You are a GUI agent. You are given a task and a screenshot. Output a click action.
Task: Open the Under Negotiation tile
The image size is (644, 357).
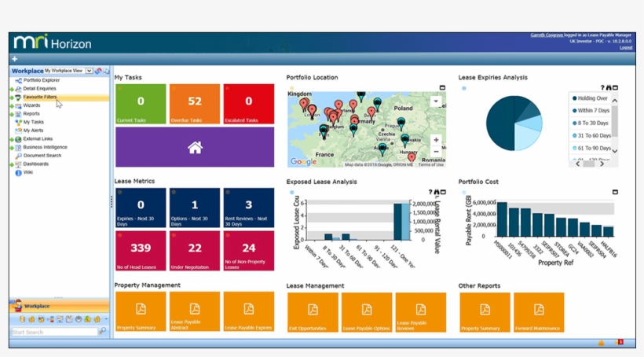click(195, 251)
